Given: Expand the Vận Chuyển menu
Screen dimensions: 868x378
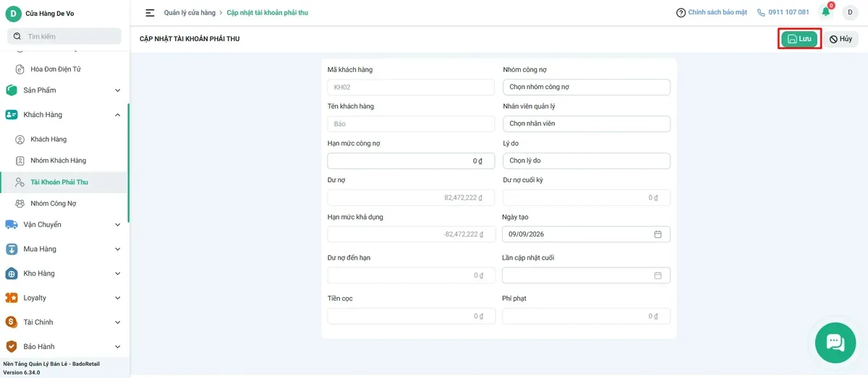Looking at the screenshot, I should pyautogui.click(x=64, y=225).
